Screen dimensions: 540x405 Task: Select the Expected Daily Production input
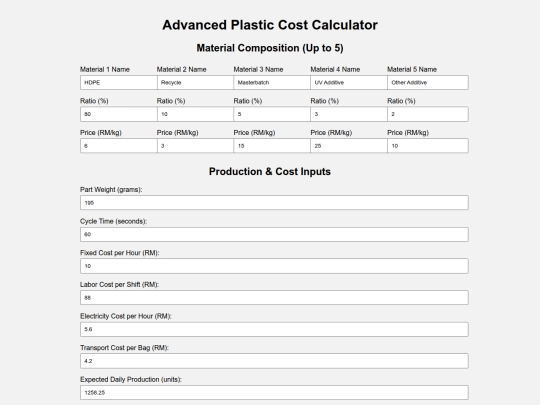(274, 393)
